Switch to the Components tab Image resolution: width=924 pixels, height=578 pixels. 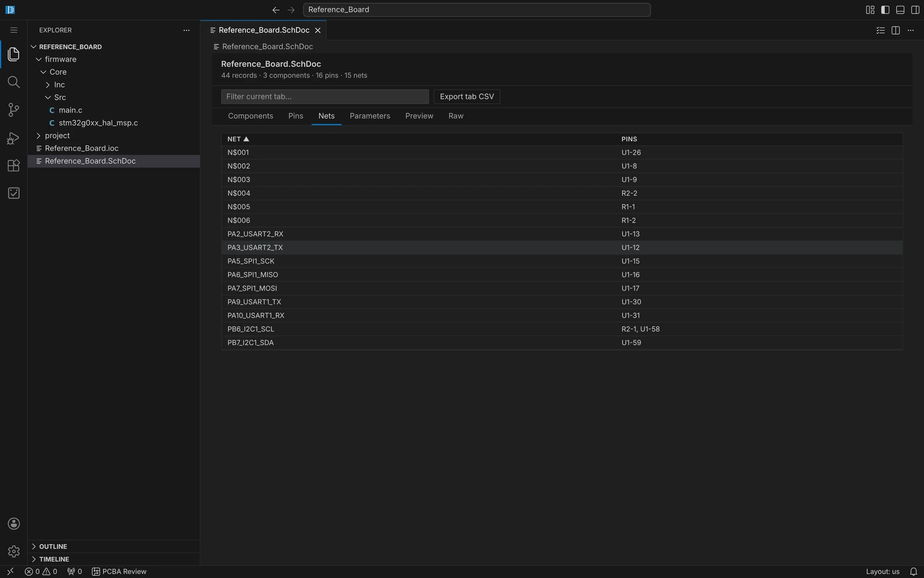251,116
